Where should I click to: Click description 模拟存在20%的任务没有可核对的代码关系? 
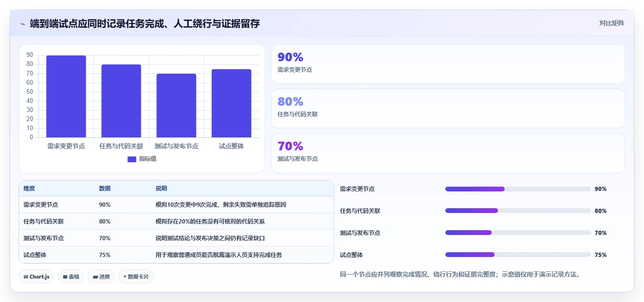[x=210, y=222]
